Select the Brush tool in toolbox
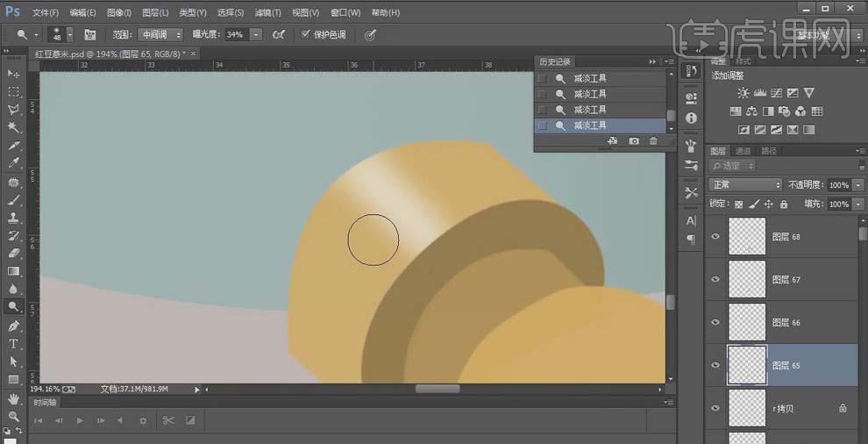The height and width of the screenshot is (444, 868). pos(14,199)
